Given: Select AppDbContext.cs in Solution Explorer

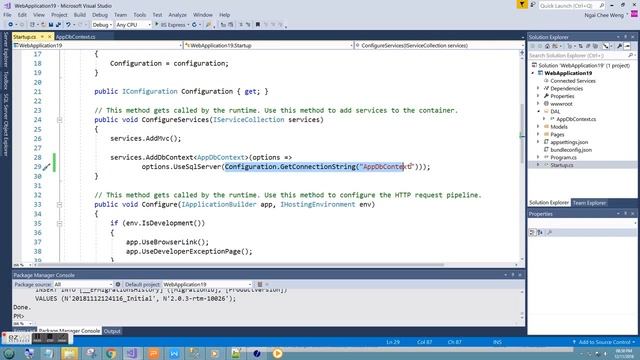Looking at the screenshot, I should [576, 119].
